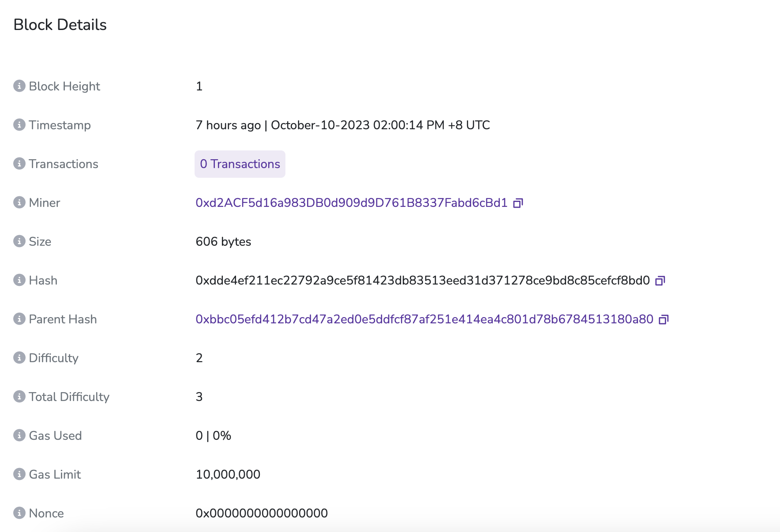Open the 0 Transactions badge
The image size is (780, 532).
pos(240,164)
